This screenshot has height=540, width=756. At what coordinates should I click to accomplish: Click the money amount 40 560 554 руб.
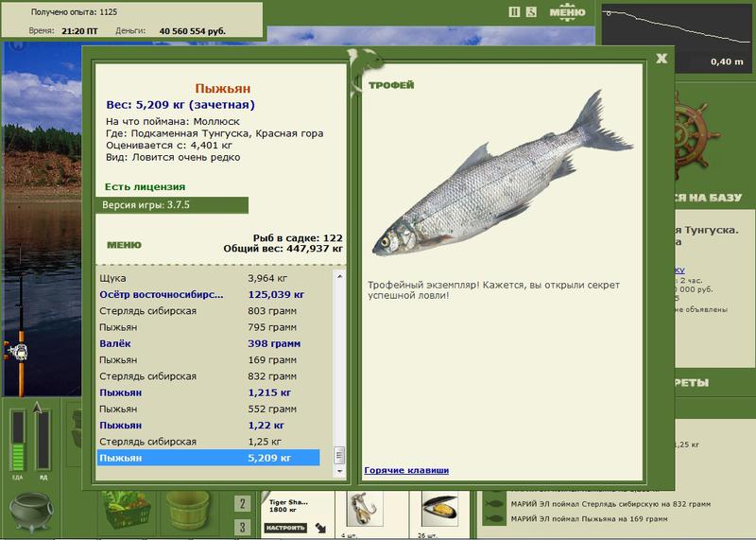tap(193, 31)
